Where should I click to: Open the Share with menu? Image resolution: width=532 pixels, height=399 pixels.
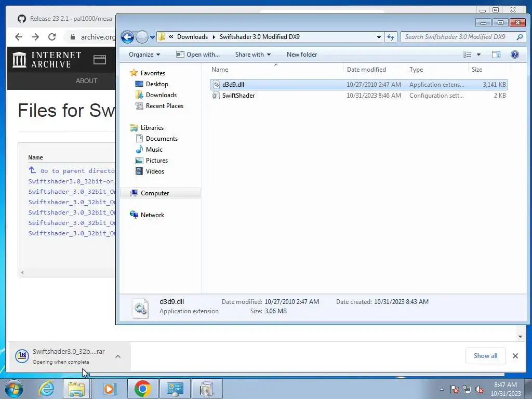coord(253,55)
